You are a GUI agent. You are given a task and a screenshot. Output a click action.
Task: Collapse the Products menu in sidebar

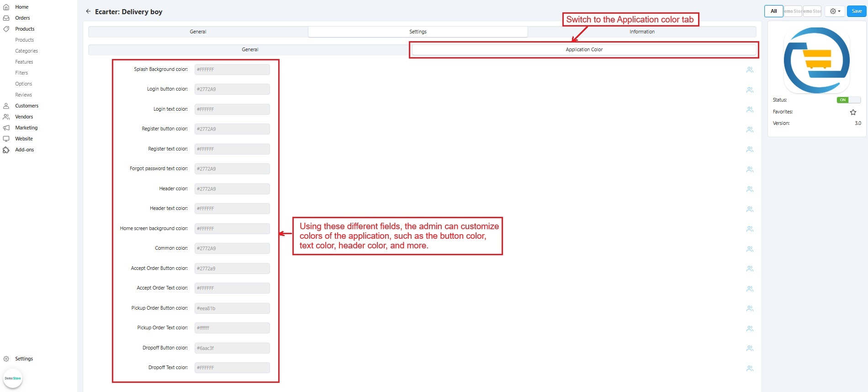(25, 29)
